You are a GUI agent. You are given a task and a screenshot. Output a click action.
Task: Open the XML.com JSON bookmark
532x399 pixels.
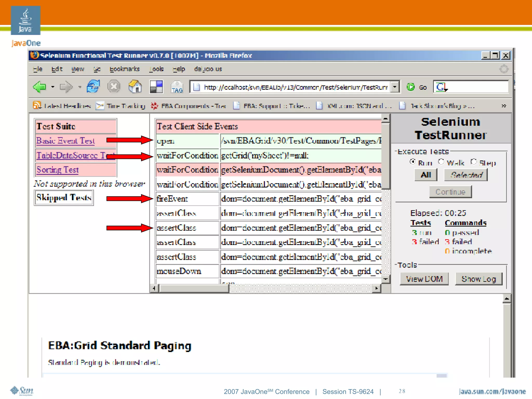click(x=354, y=106)
